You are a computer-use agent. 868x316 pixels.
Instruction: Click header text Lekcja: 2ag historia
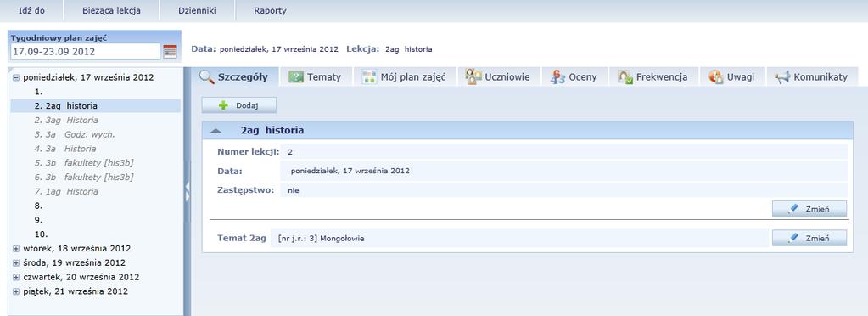[389, 48]
